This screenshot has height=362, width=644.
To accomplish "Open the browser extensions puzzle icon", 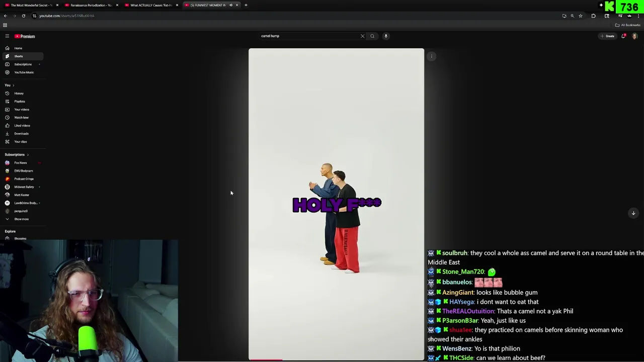I will tap(593, 16).
